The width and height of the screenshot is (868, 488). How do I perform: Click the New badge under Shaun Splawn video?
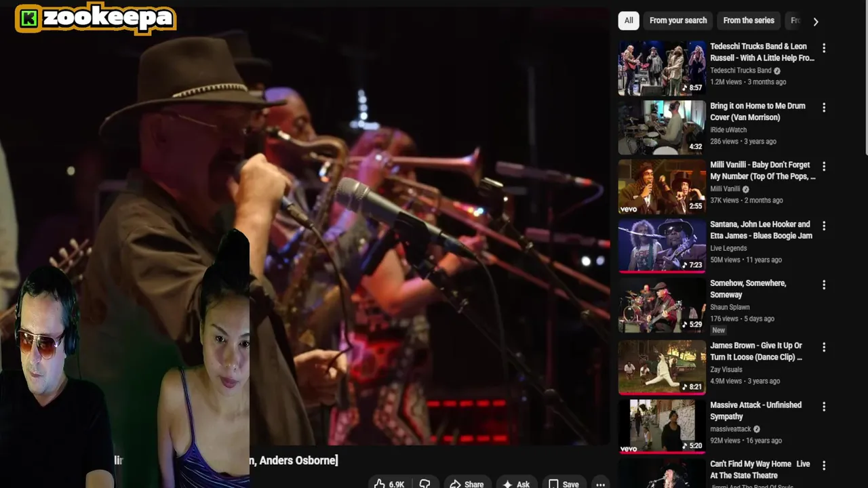718,330
